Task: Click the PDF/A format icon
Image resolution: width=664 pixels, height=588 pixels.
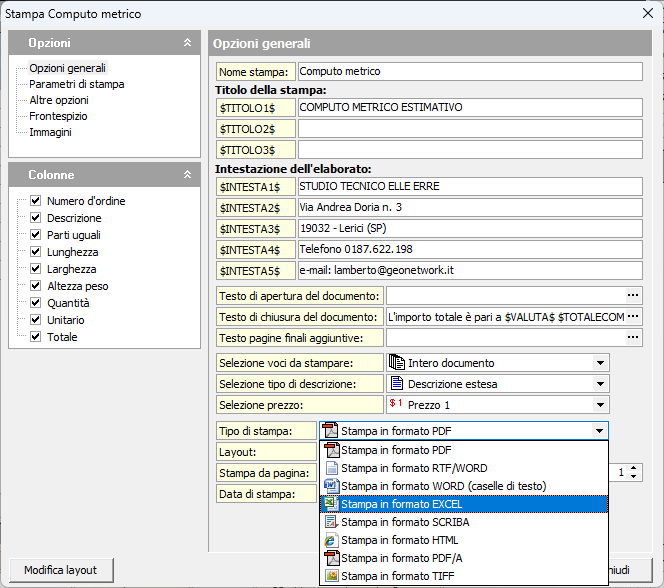Action: tap(331, 558)
